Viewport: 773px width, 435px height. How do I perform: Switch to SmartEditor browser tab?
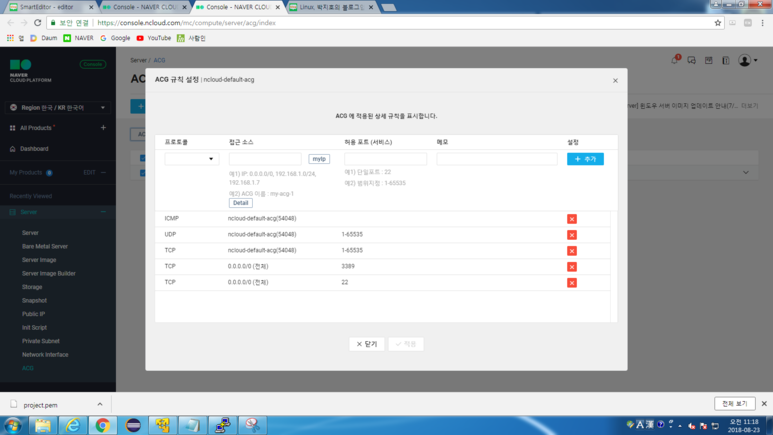[49, 7]
